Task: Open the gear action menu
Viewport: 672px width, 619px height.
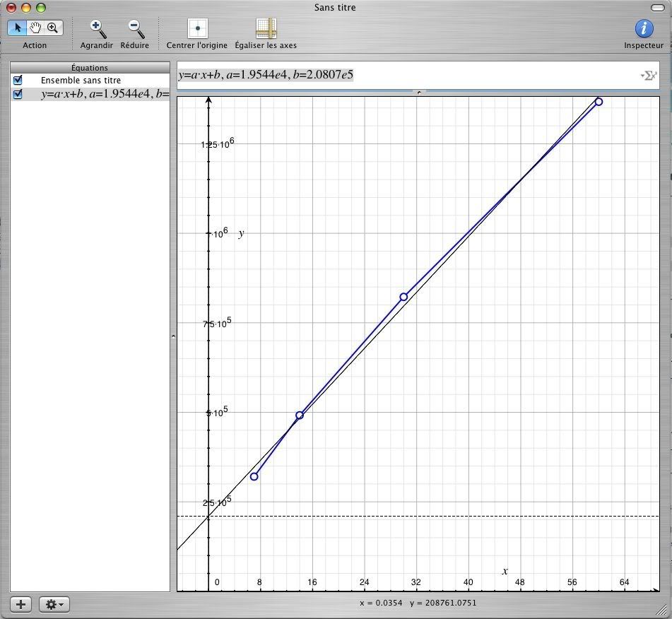Action: pyautogui.click(x=54, y=605)
